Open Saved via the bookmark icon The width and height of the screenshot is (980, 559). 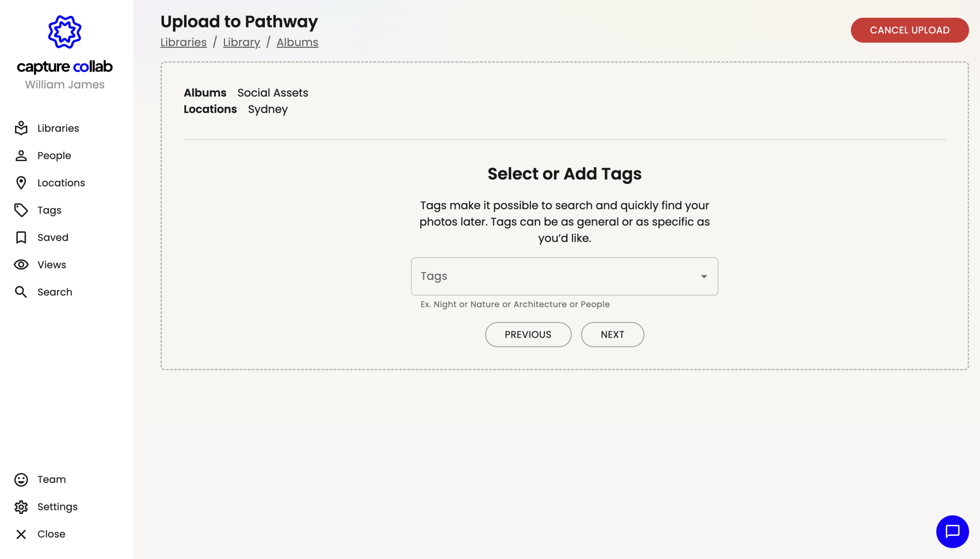coord(21,237)
